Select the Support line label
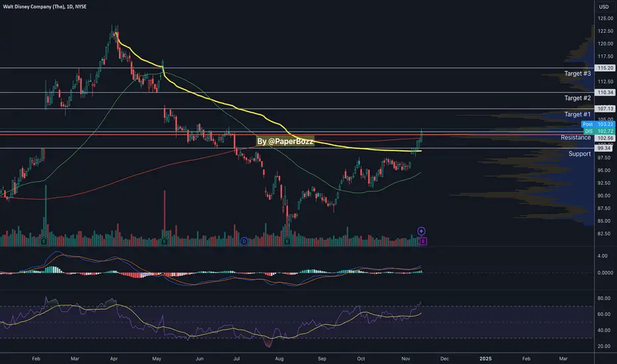The height and width of the screenshot is (364, 617). [x=580, y=154]
